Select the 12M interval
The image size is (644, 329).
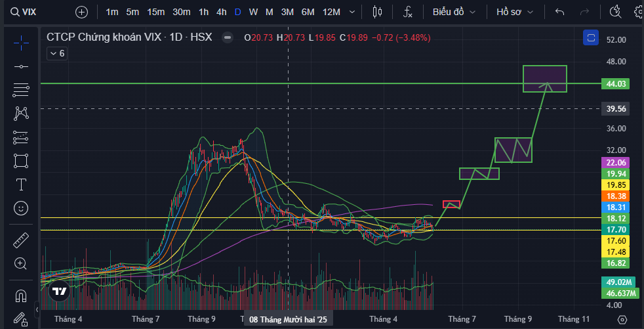[x=331, y=12]
